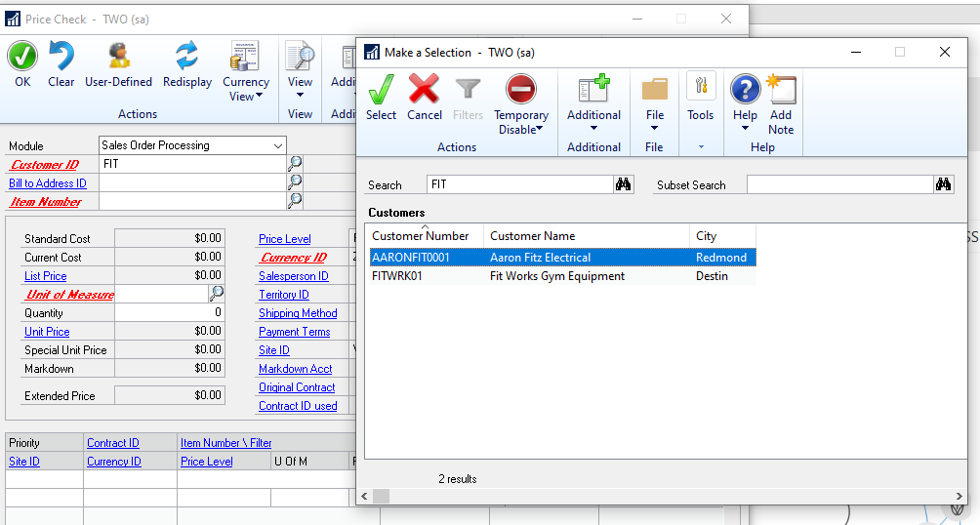
Task: Click the Filters funnel icon
Action: click(469, 90)
